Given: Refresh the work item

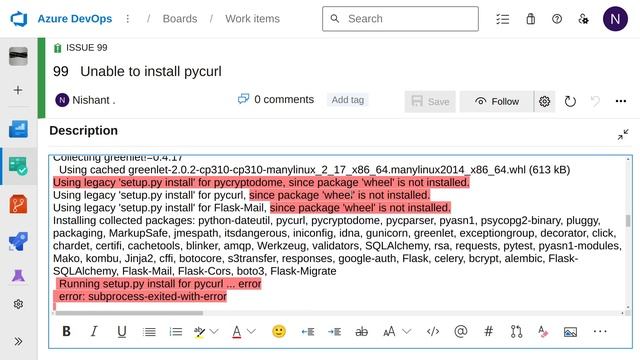Looking at the screenshot, I should click(570, 101).
